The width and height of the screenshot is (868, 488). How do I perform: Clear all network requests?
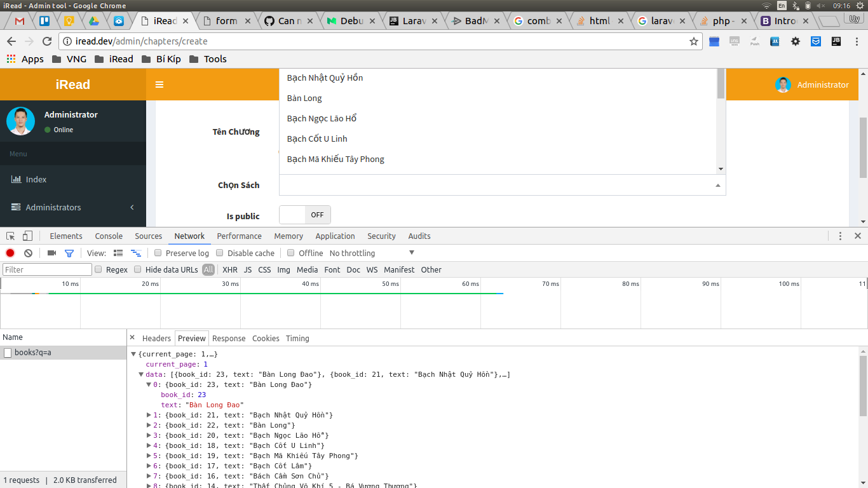(x=27, y=252)
